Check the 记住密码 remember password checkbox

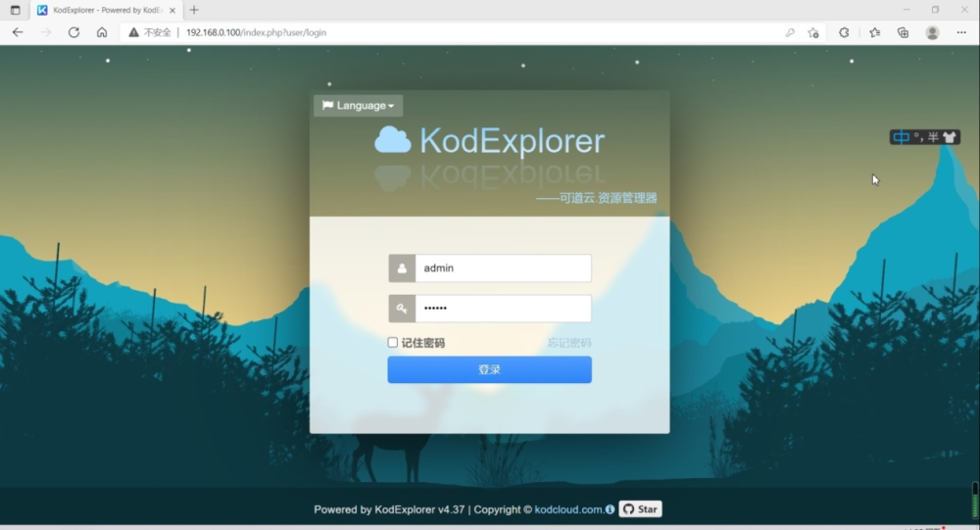click(x=393, y=343)
